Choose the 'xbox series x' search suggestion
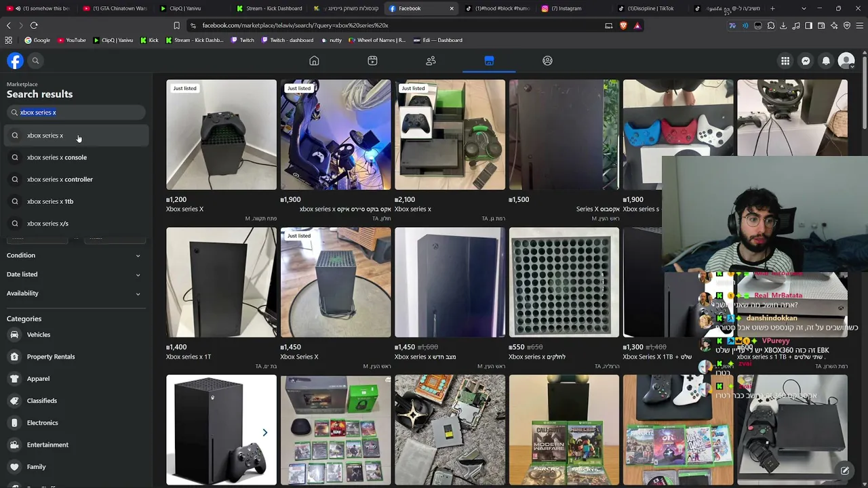Image resolution: width=868 pixels, height=488 pixels. [75, 136]
